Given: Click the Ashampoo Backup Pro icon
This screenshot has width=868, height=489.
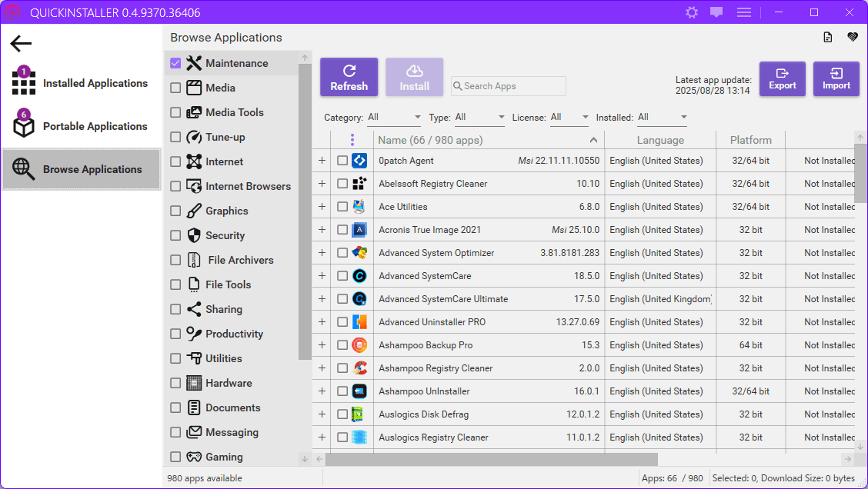Looking at the screenshot, I should tap(359, 345).
